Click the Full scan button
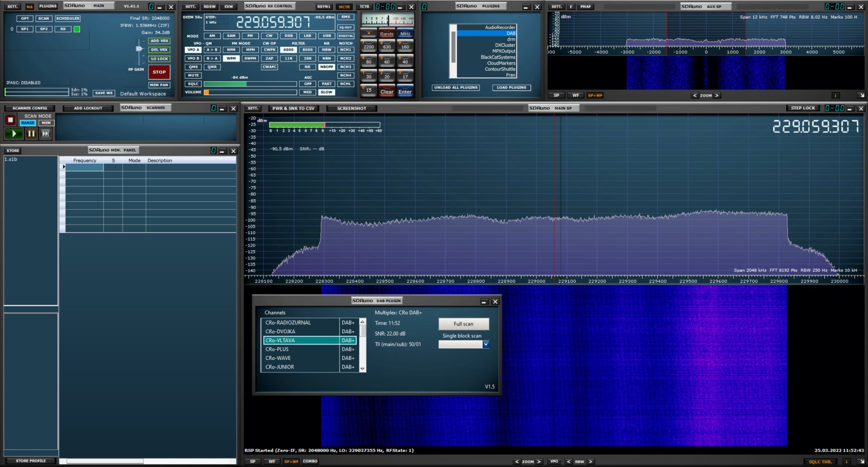The height and width of the screenshot is (467, 868). click(463, 324)
